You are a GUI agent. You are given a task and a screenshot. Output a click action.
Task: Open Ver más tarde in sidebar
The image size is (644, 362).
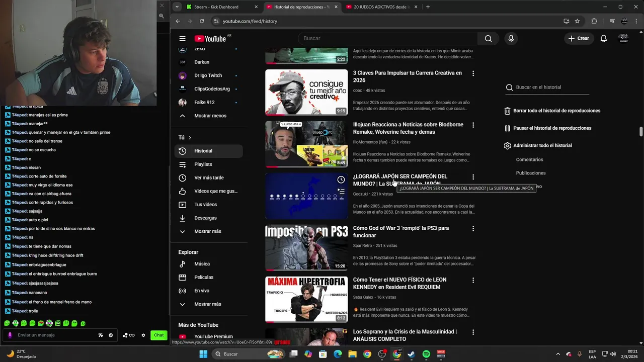(208, 177)
